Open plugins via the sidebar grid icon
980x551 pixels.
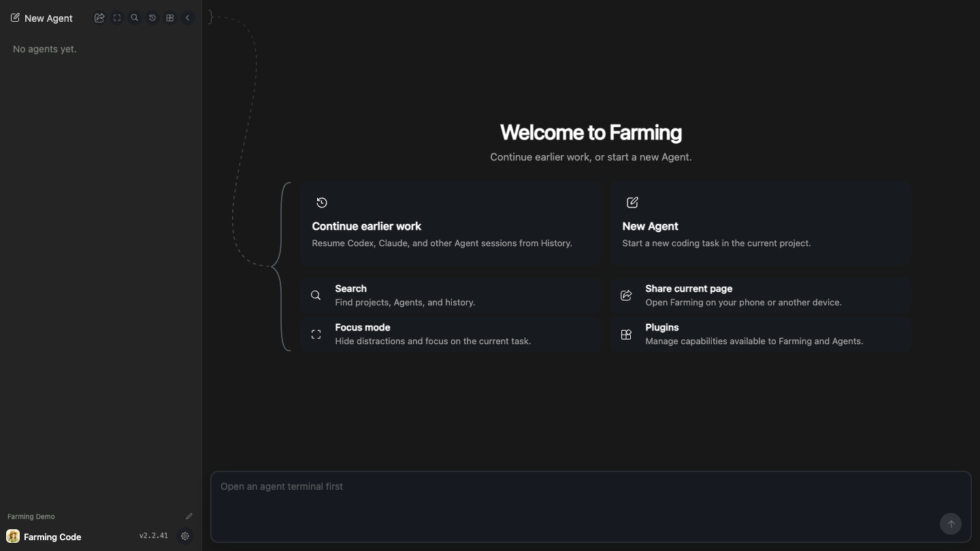pos(170,18)
